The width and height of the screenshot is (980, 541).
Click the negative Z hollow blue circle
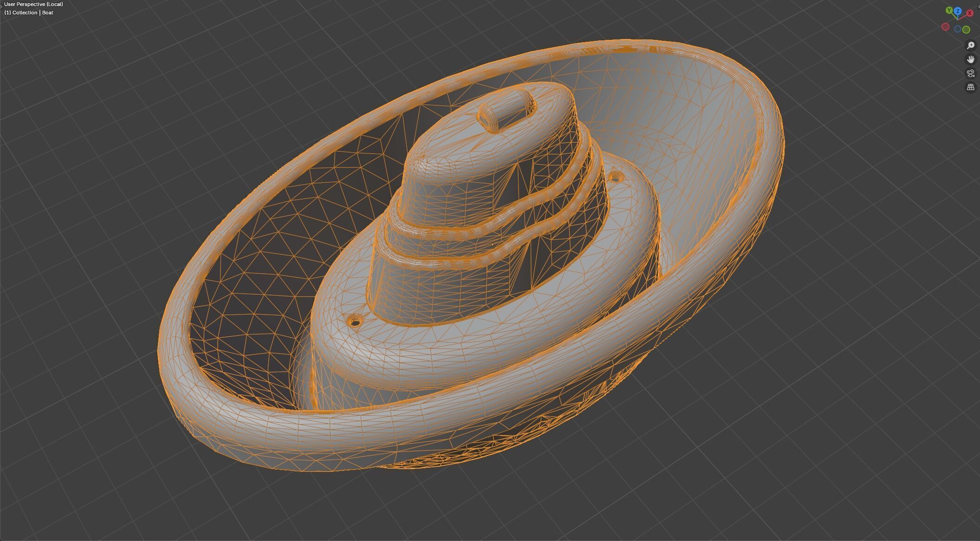(957, 29)
